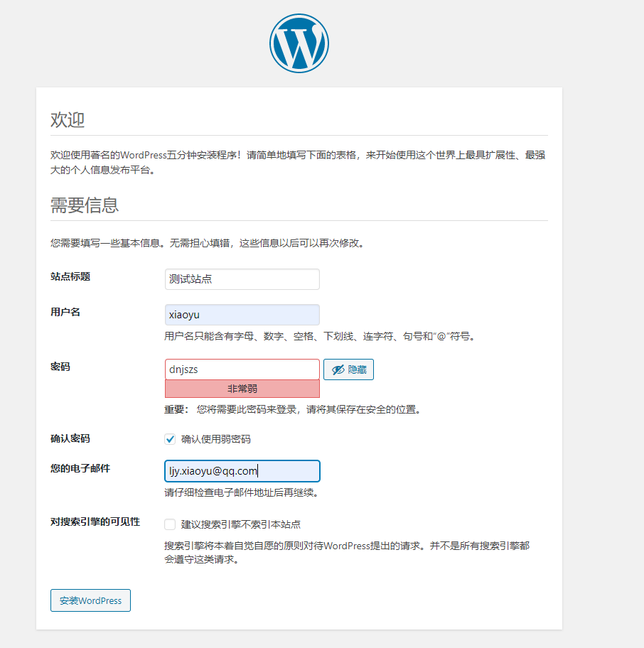The image size is (644, 648).
Task: Focus the username field containing xiaoyu
Action: (242, 315)
